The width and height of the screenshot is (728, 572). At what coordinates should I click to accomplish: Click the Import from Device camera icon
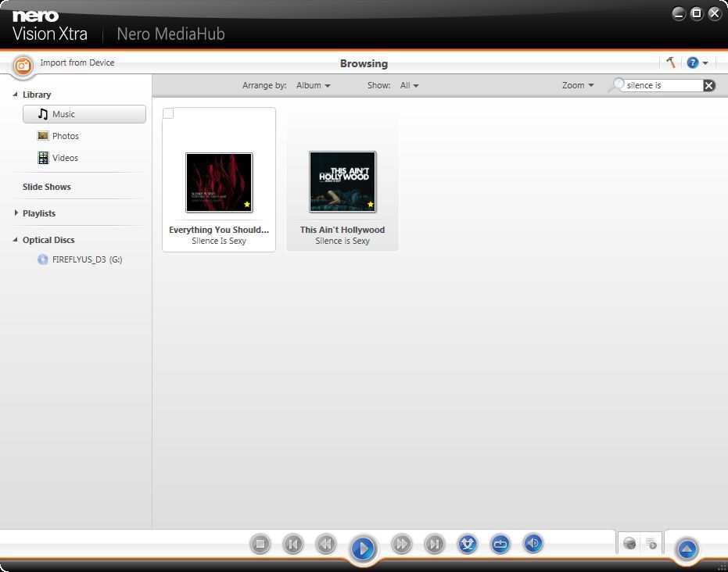pos(22,66)
